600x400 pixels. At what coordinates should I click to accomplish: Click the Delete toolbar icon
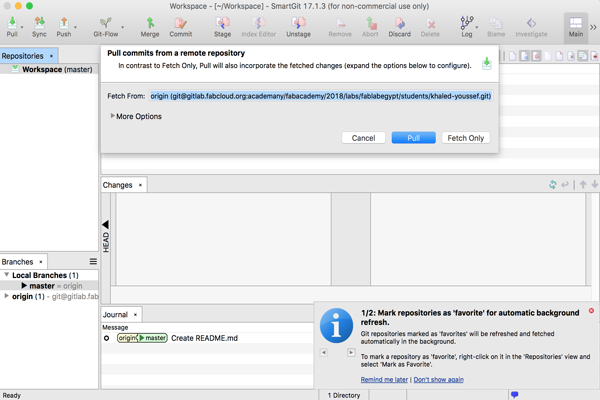(x=430, y=27)
